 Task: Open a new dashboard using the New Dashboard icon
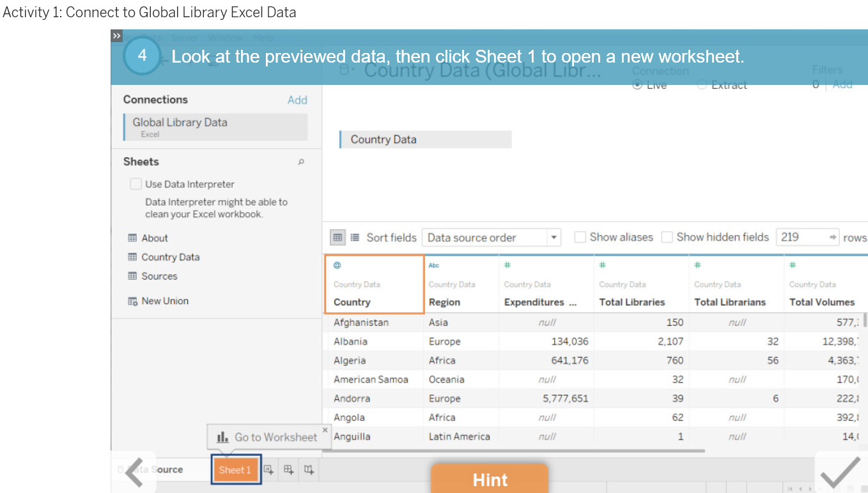[x=288, y=469]
